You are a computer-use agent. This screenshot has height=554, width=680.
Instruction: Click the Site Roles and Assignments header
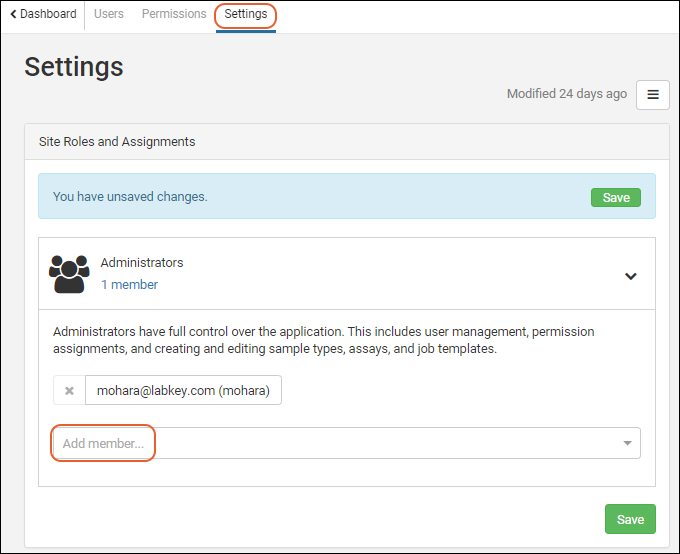tap(117, 142)
